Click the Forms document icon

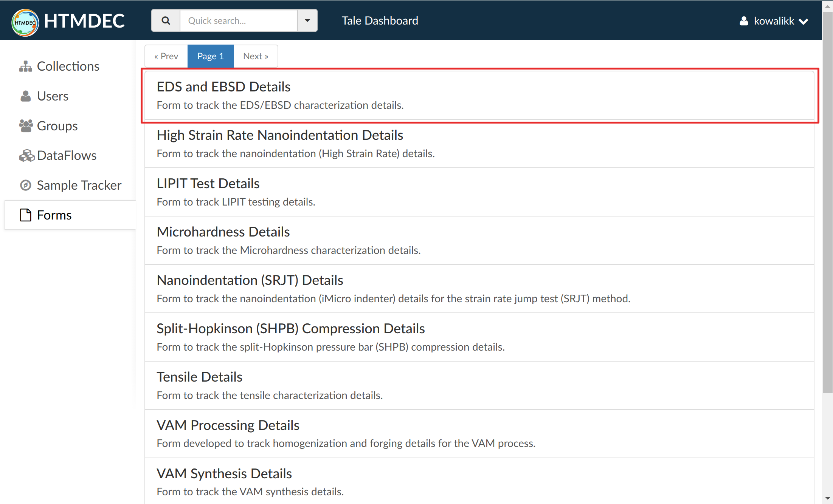tap(25, 215)
